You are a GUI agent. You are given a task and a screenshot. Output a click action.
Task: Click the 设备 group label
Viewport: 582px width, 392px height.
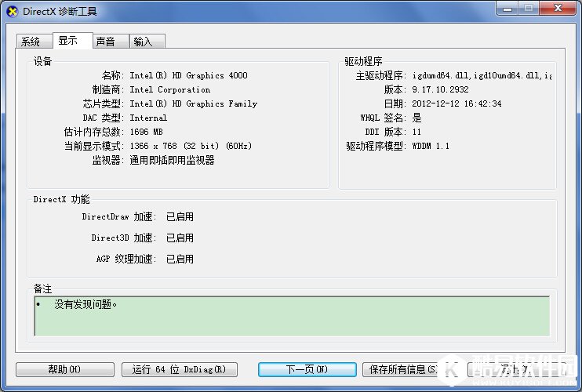42,61
